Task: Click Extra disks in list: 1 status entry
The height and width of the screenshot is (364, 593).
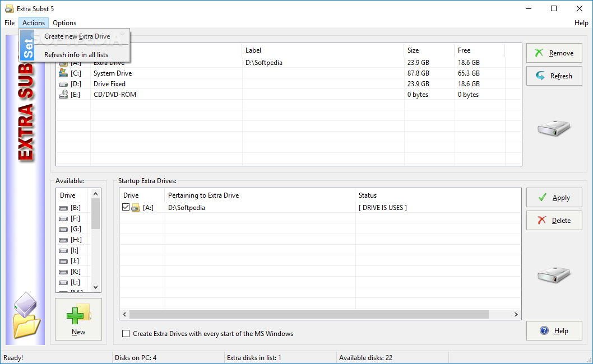Action: 254,358
